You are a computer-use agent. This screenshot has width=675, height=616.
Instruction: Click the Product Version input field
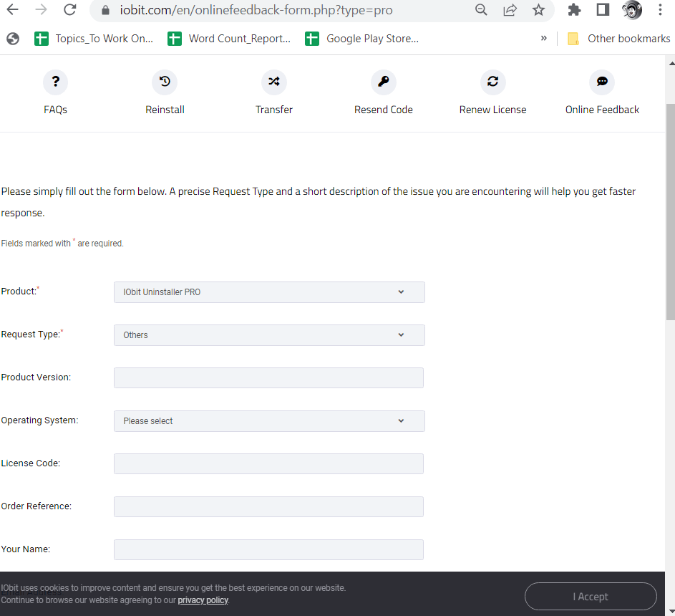[x=268, y=377]
